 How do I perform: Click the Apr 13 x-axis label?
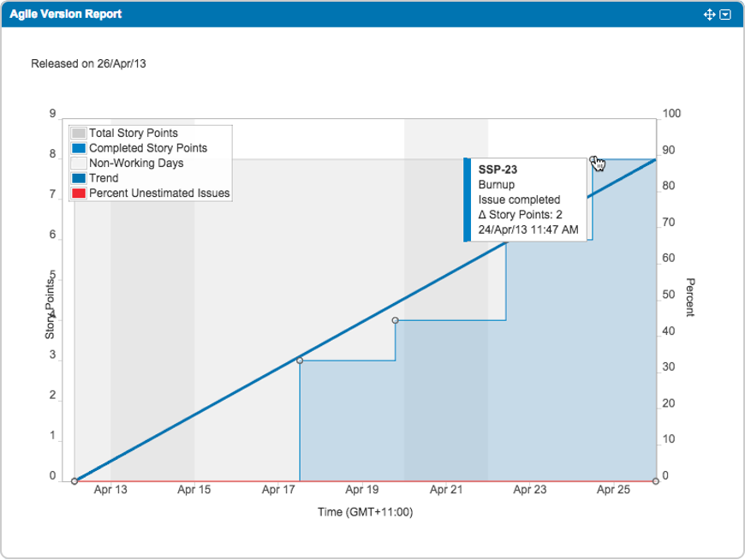tap(110, 491)
